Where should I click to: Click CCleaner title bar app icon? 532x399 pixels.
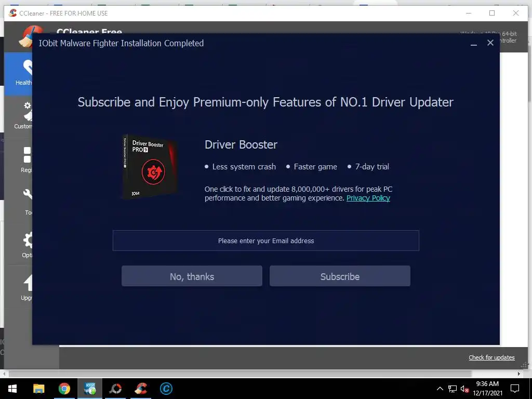pos(13,13)
